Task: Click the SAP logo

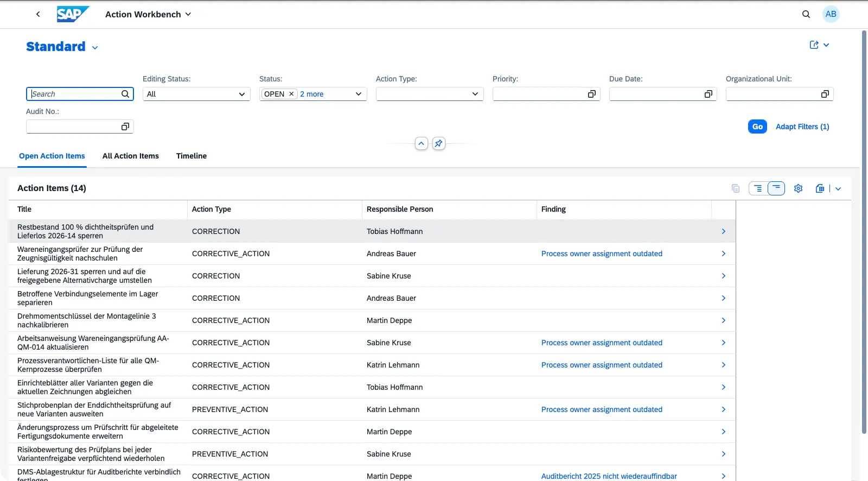Action: click(73, 14)
